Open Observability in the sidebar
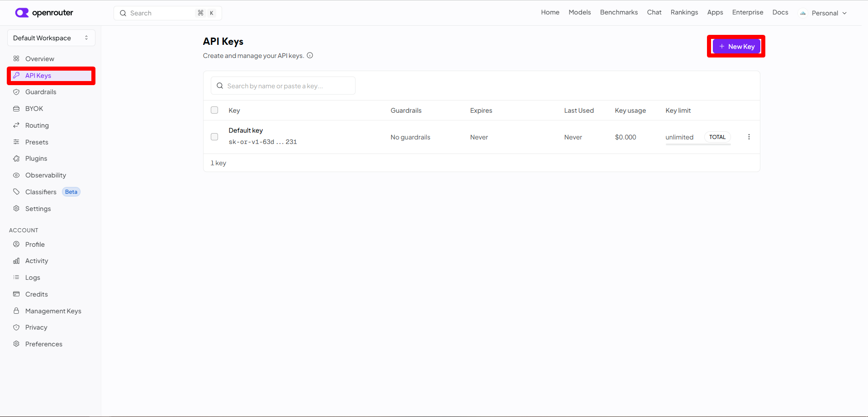 (51, 175)
